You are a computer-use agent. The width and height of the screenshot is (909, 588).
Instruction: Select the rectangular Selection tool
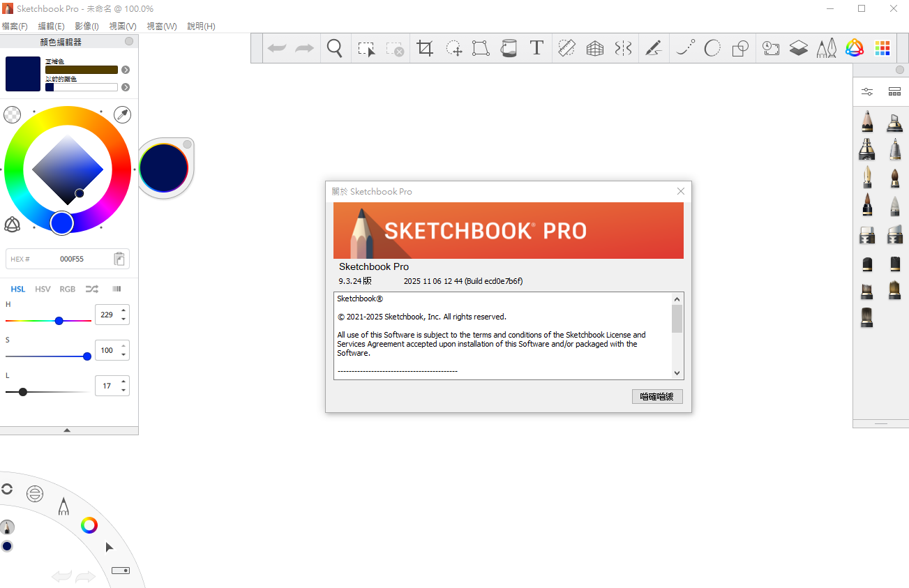pos(366,49)
